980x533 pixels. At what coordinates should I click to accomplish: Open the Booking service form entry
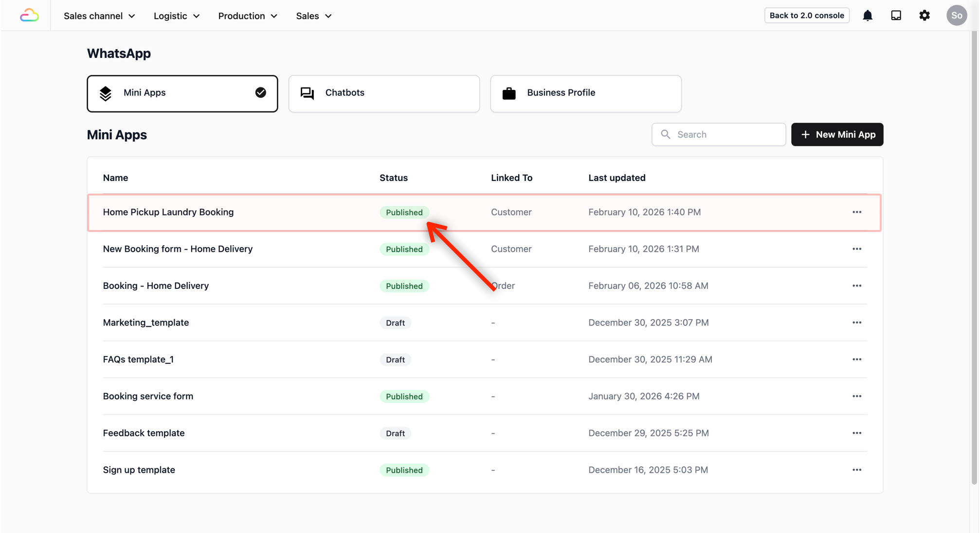[x=148, y=396]
